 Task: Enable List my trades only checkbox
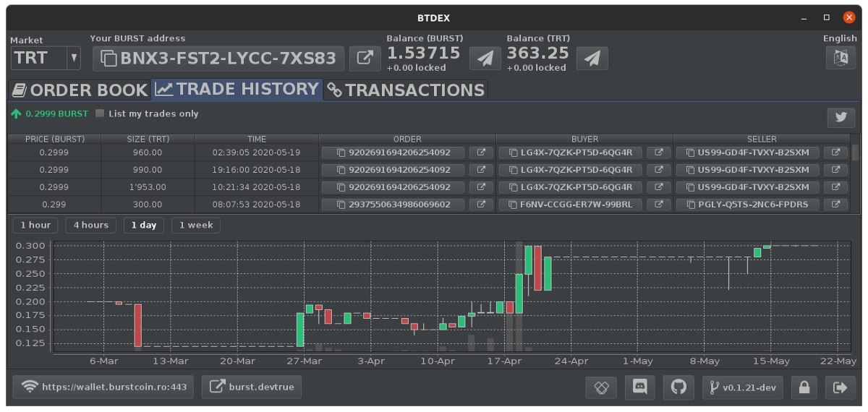tap(100, 113)
